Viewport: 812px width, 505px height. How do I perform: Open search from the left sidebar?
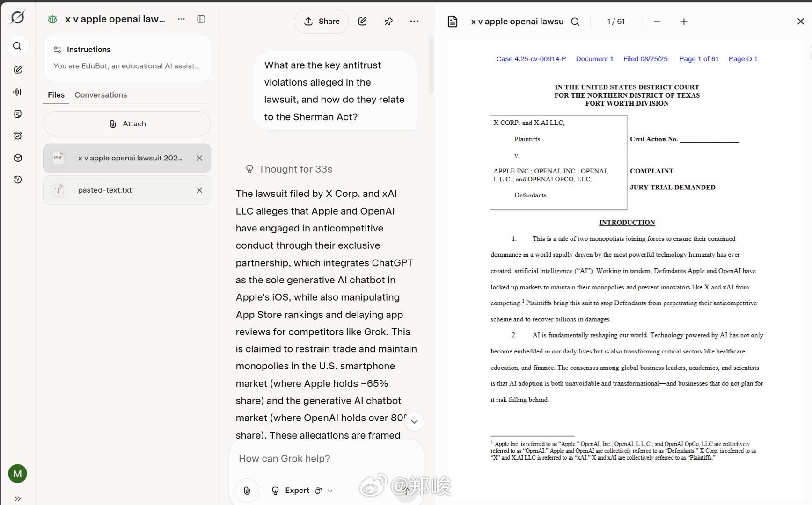(17, 46)
